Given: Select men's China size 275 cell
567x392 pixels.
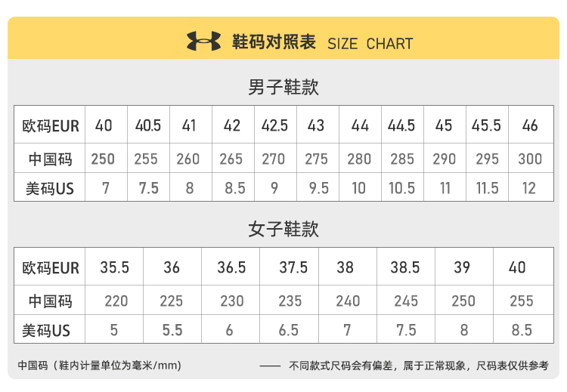Looking at the screenshot, I should [x=316, y=159].
